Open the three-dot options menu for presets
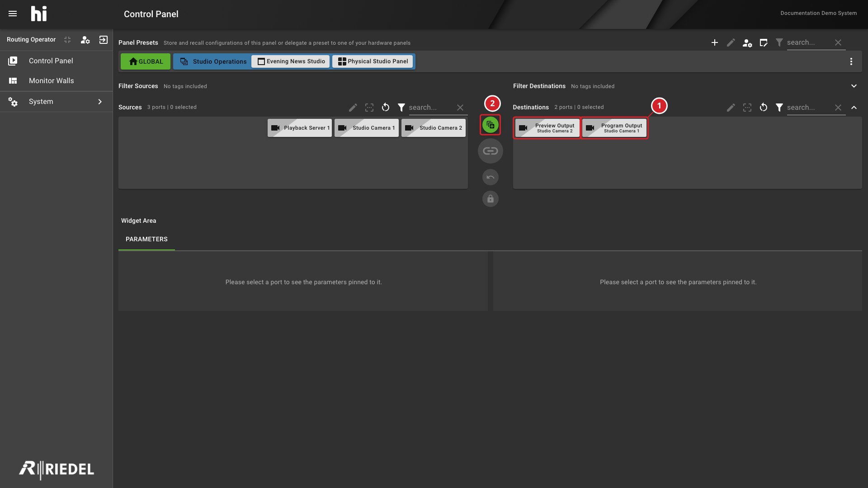 pos(851,61)
